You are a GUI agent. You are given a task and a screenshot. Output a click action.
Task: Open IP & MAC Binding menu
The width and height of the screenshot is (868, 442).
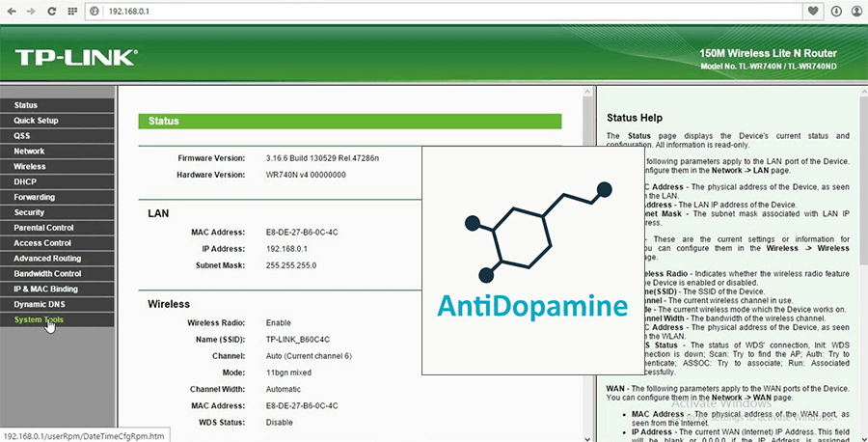(57, 290)
